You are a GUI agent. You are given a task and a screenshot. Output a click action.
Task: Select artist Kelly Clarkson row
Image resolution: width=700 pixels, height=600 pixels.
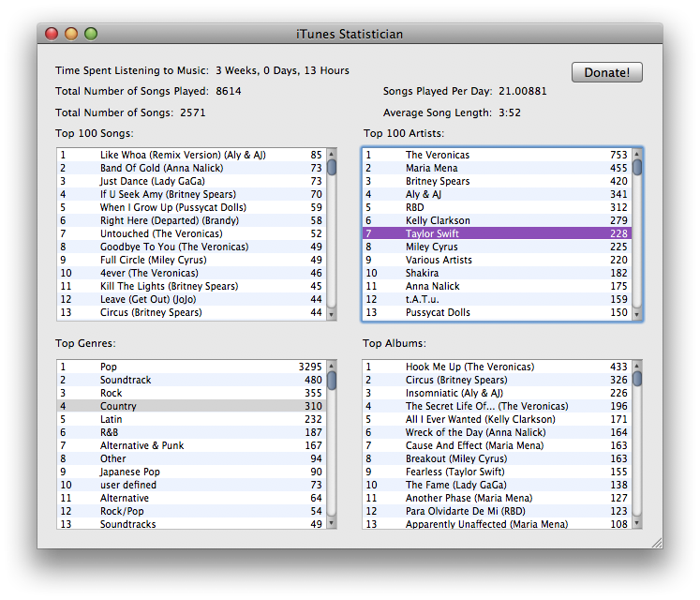coord(498,220)
